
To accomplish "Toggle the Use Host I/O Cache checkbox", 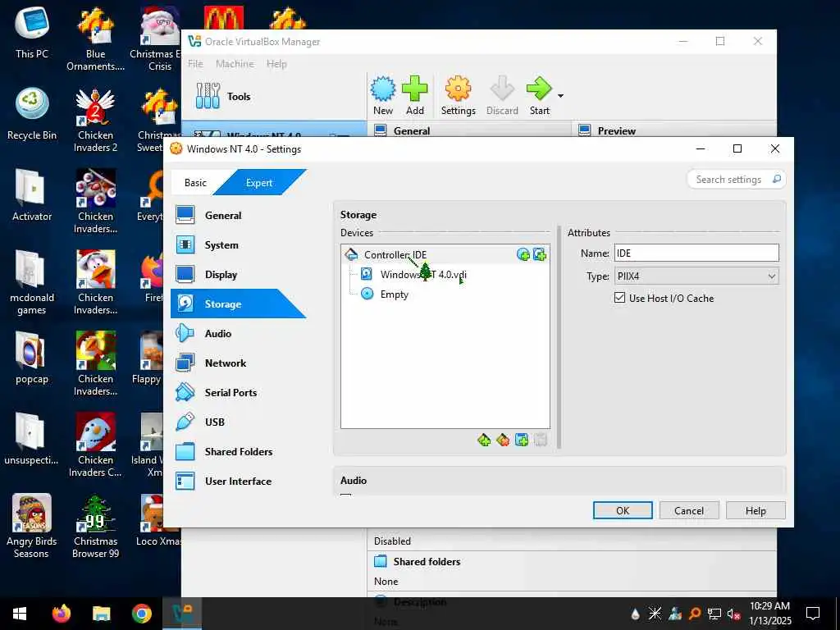I will (x=620, y=298).
